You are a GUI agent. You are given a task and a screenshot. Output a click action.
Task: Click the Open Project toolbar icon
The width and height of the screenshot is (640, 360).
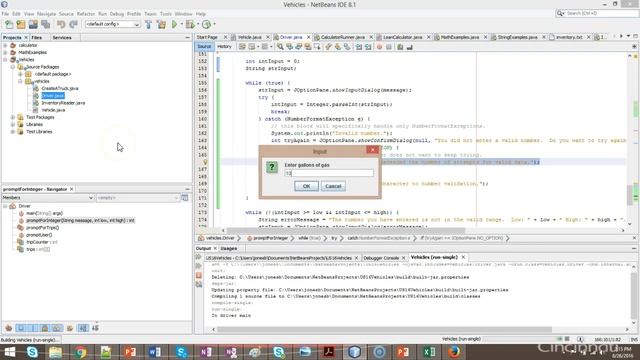point(33,24)
